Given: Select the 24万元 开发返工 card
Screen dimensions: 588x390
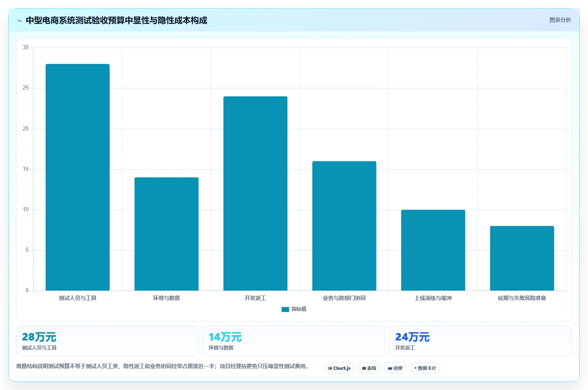Looking at the screenshot, I should coord(480,341).
